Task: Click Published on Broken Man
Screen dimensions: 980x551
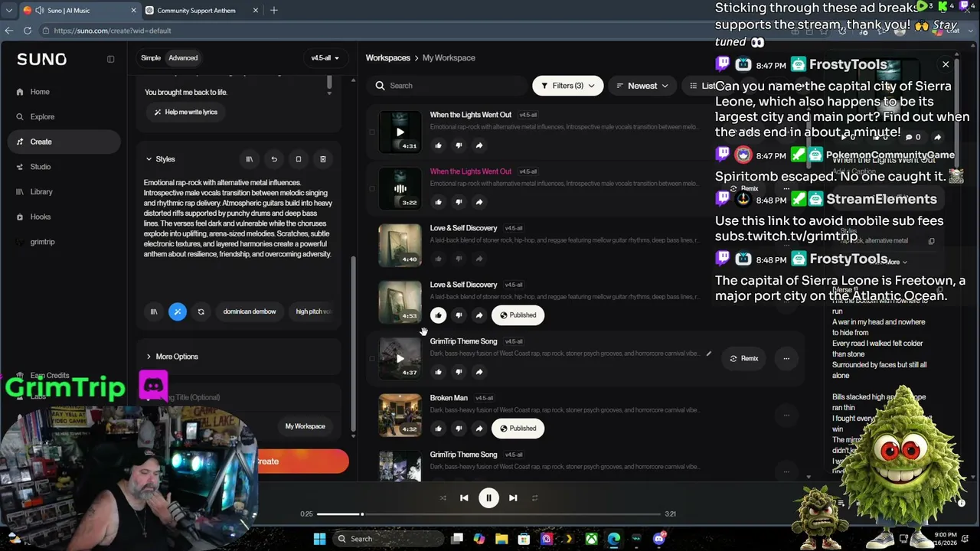Action: [x=518, y=429]
